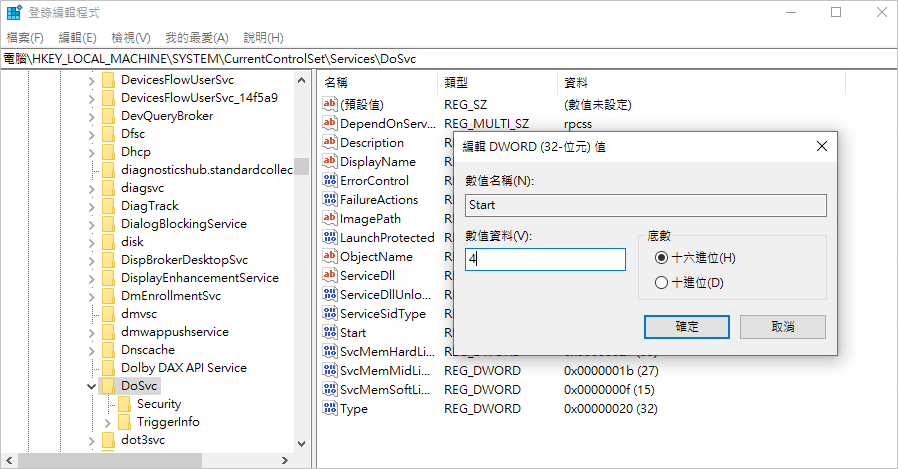Viewport: 898px width, 469px height.
Task: Select the disk key
Action: 132,242
